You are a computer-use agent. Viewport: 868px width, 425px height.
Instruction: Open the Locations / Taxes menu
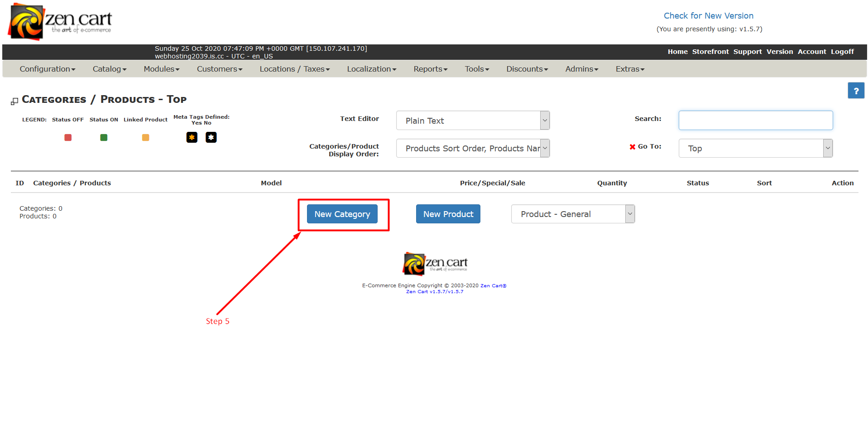click(295, 69)
